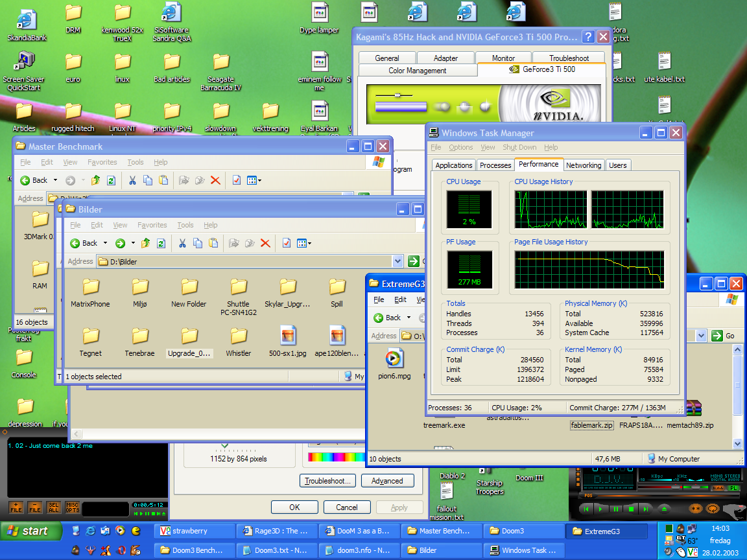
Task: Click the Up folder icon in Bilder toolbar
Action: click(146, 243)
